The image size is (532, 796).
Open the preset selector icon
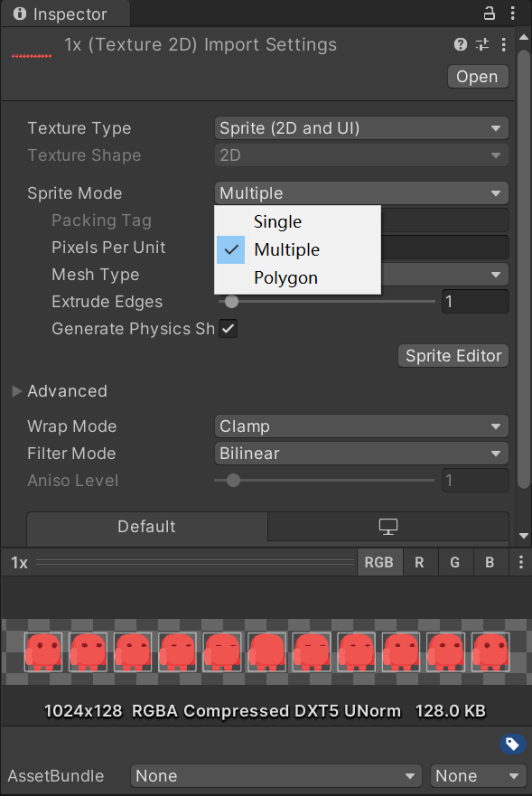click(x=481, y=44)
